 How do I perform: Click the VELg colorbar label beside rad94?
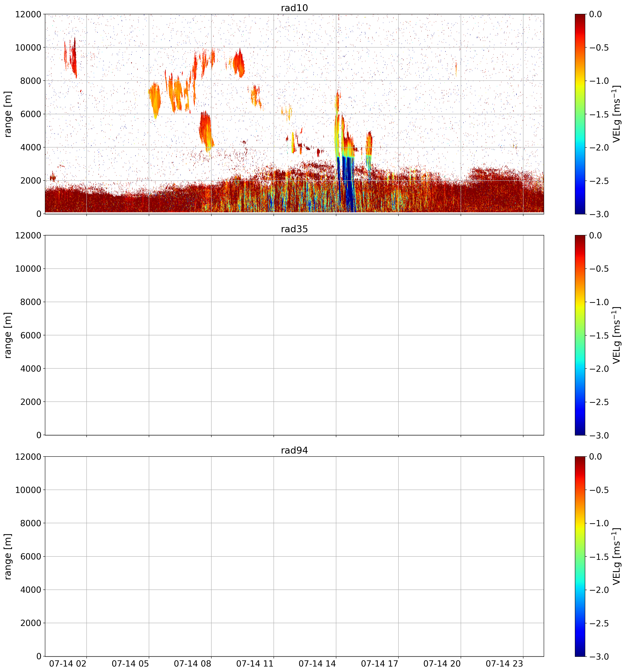point(617,556)
